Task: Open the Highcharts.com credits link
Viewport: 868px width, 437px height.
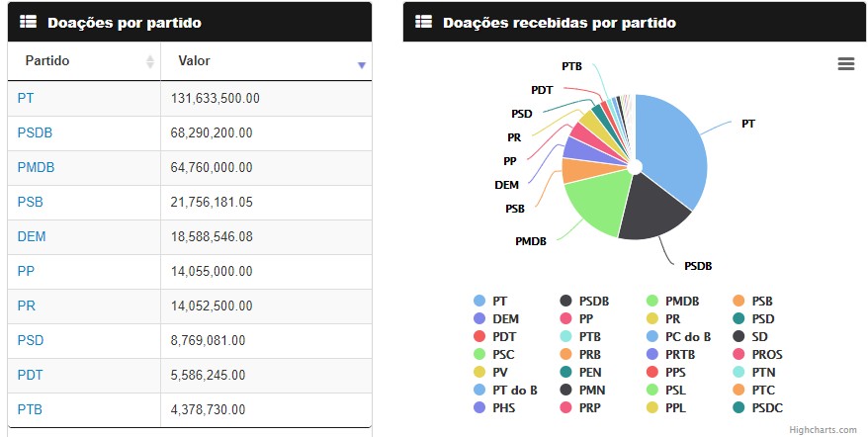Action: tap(823, 429)
